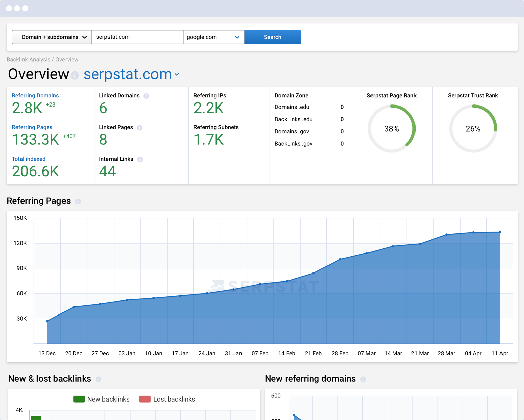Open Backlink Analysis from the breadcrumb
The height and width of the screenshot is (420, 524).
(x=28, y=59)
